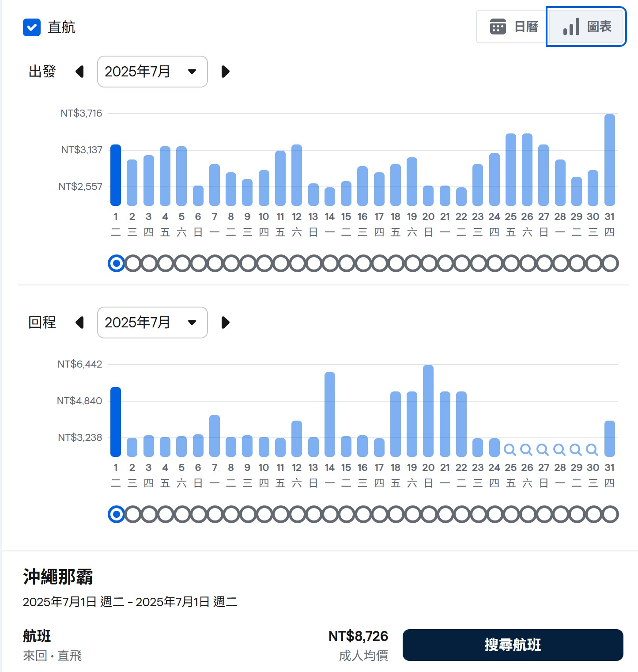Advance to next month for return

225,323
